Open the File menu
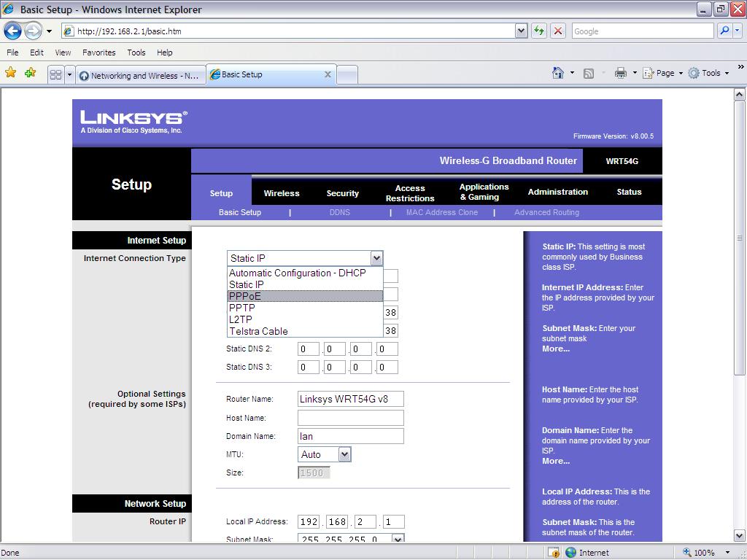 [x=12, y=52]
